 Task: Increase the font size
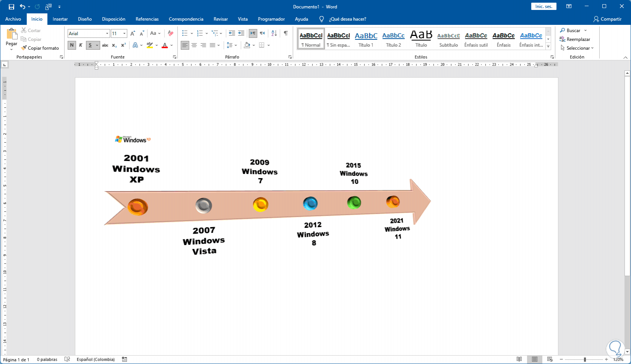(x=133, y=34)
